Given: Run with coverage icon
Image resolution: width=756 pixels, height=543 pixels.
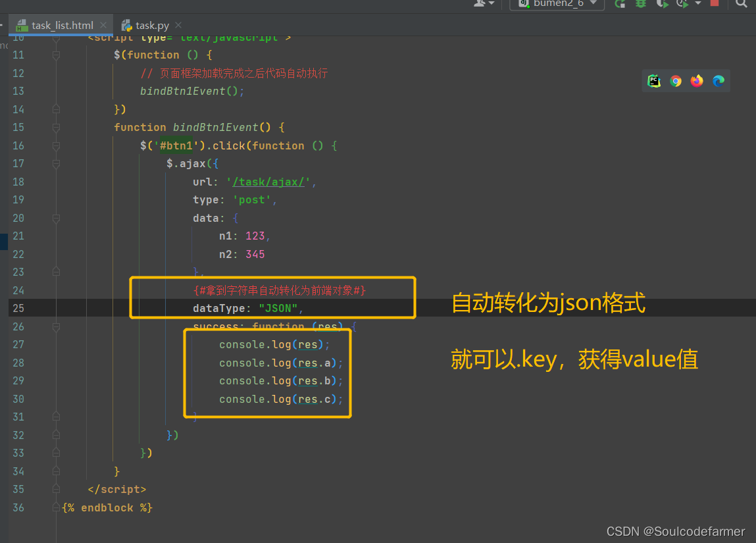Looking at the screenshot, I should [x=662, y=4].
